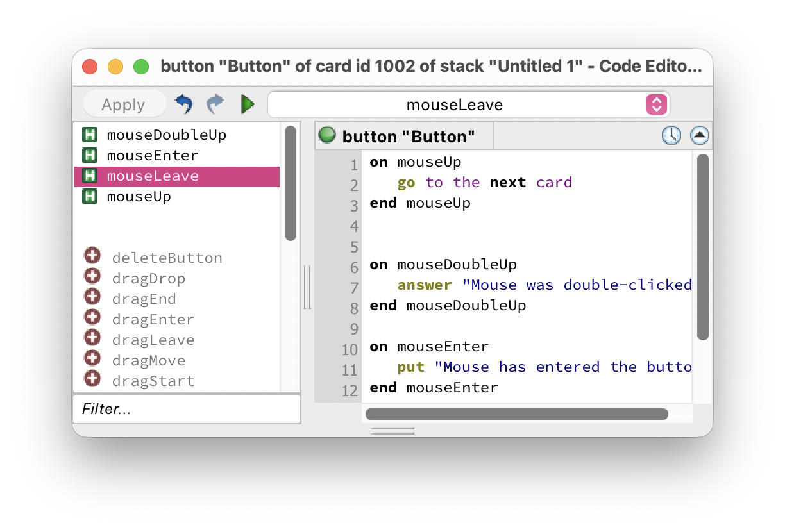Click the dragLeave suggestion text
This screenshot has height=532, width=785.
coord(153,340)
